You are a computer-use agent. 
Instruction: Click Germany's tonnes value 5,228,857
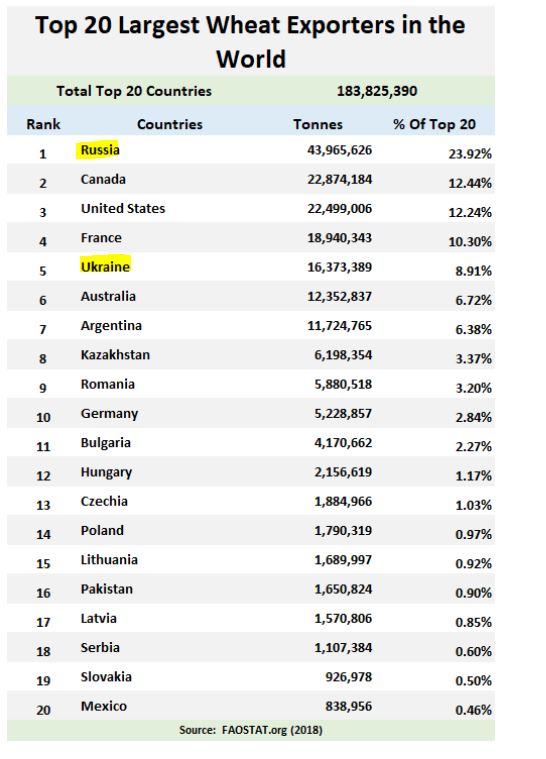343,413
